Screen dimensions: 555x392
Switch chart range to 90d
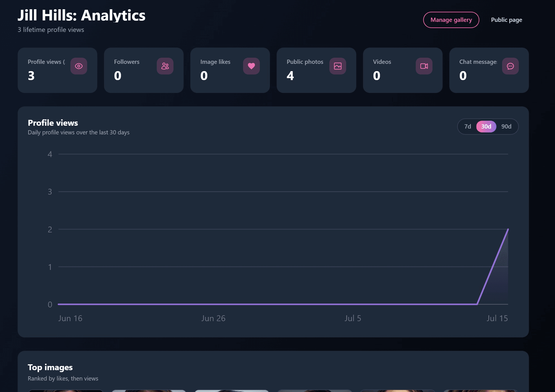(507, 127)
